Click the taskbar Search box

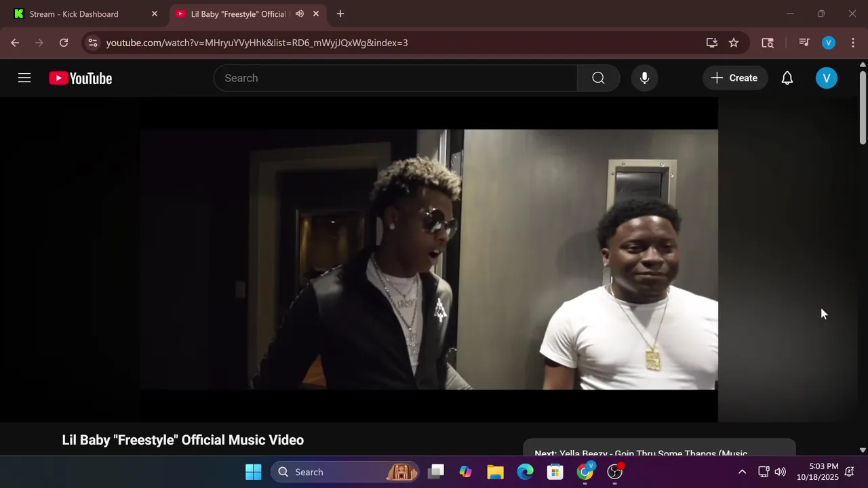346,472
